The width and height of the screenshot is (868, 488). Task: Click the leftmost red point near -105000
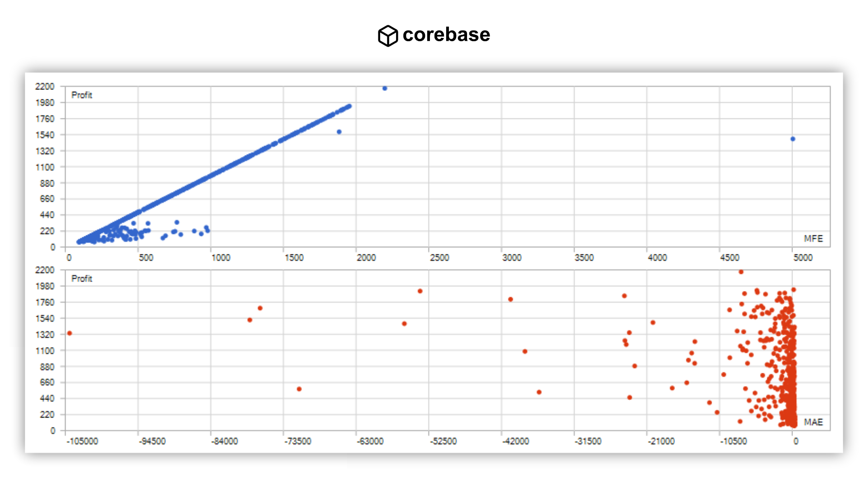[70, 333]
